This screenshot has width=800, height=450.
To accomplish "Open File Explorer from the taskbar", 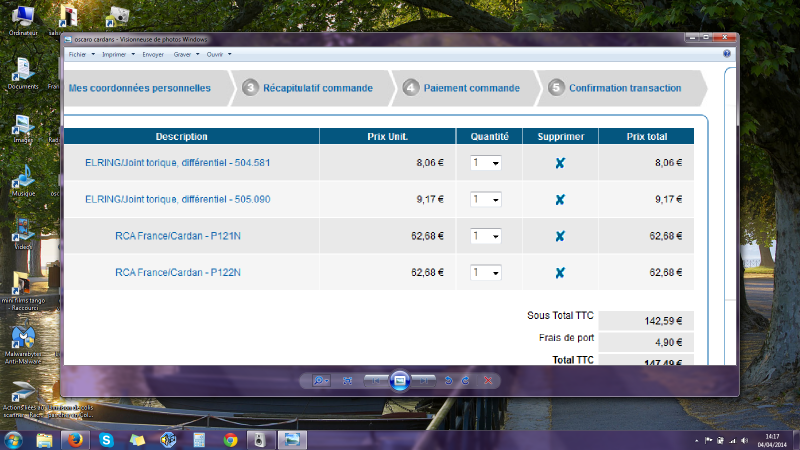I will 44,440.
